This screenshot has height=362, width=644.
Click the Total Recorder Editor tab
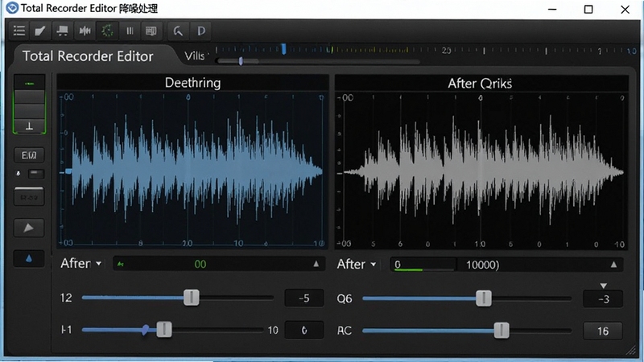88,56
